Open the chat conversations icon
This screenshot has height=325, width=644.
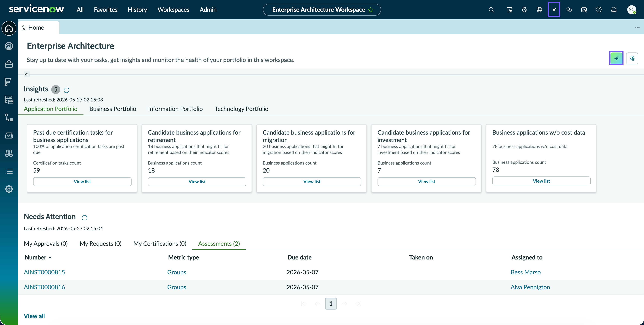tap(569, 10)
